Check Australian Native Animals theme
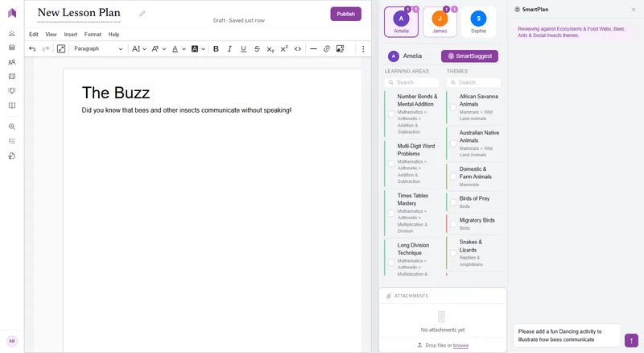 pos(453,143)
